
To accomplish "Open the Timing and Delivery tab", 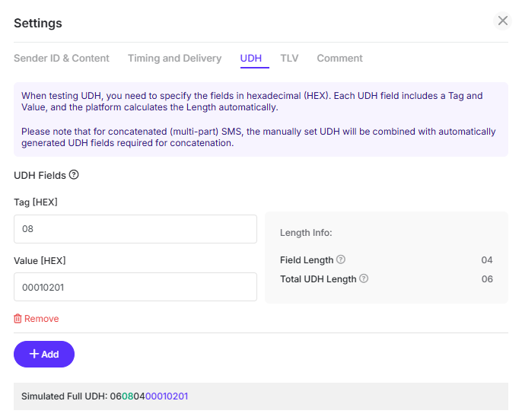I will pos(174,59).
